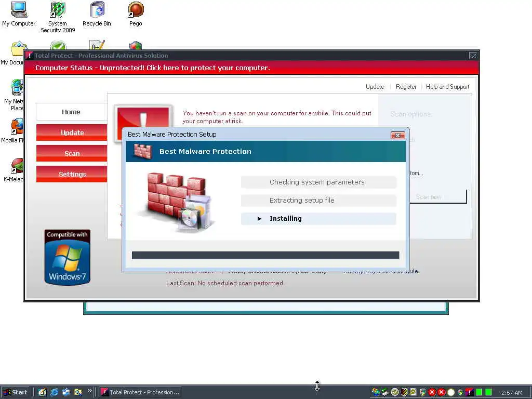Select the Notepad++ desktop icon

(x=97, y=45)
